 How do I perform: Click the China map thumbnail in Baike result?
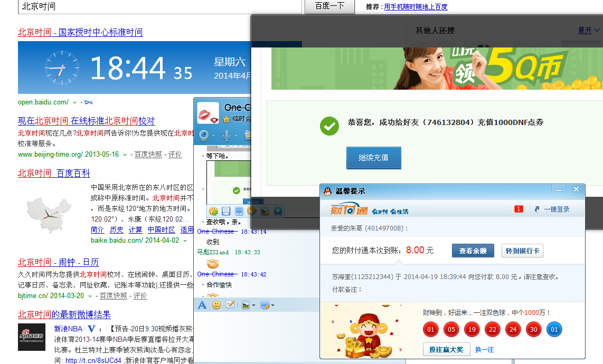pos(49,215)
